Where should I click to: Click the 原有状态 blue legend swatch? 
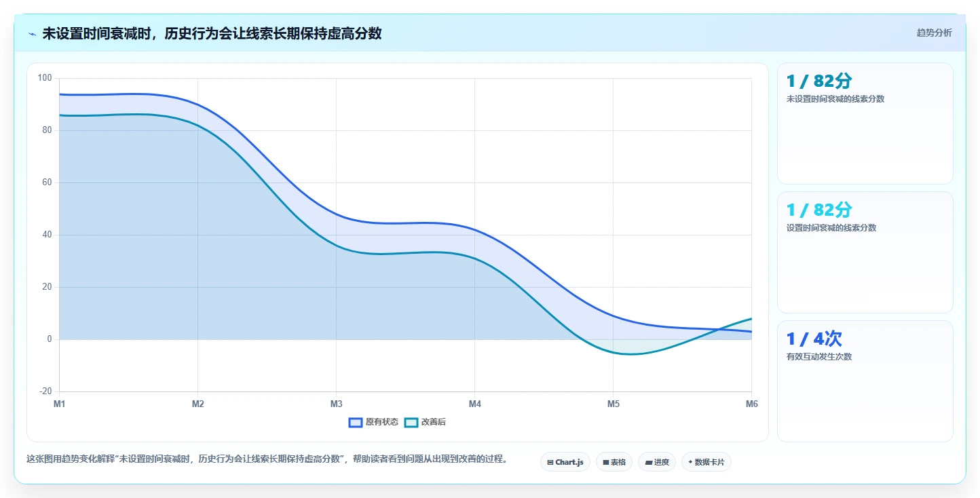pos(356,422)
